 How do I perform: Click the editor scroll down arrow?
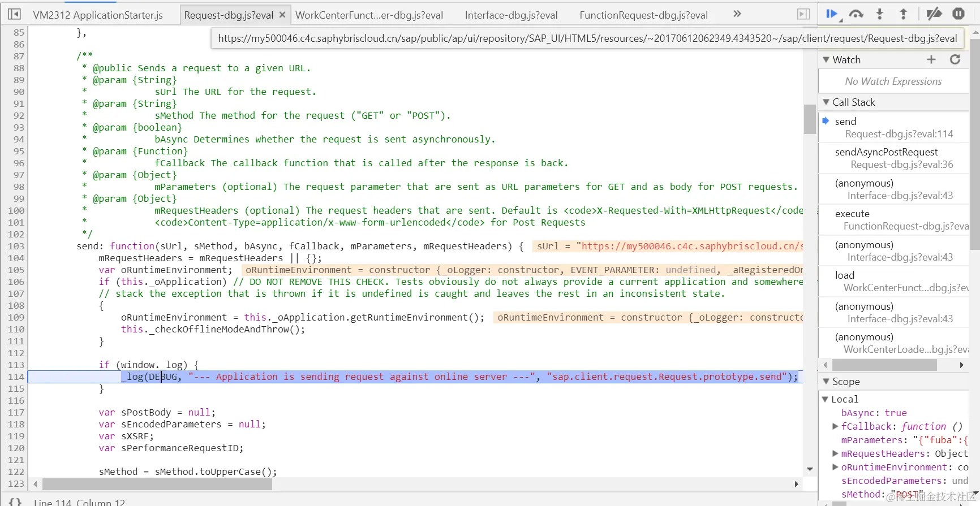810,469
